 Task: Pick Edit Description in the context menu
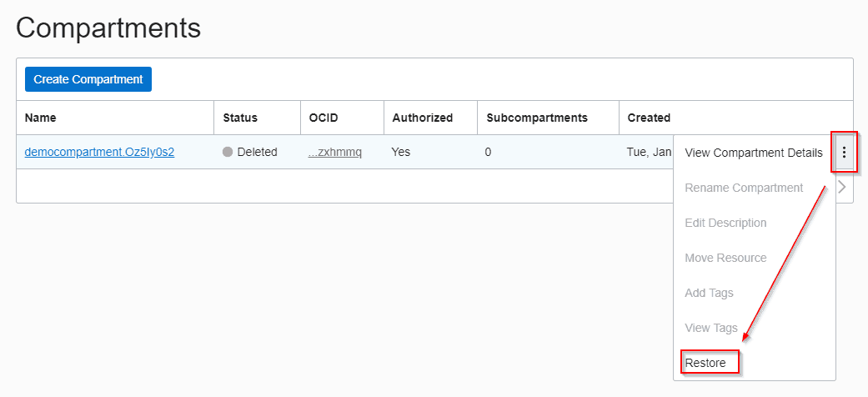click(725, 223)
